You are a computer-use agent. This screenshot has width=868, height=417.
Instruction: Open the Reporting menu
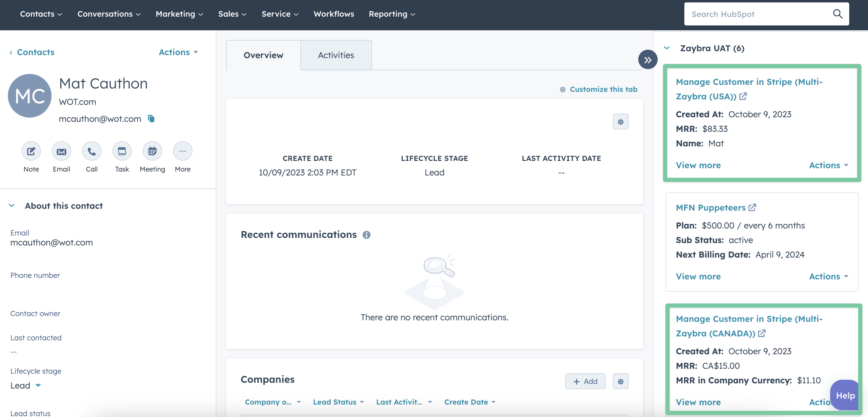point(392,14)
